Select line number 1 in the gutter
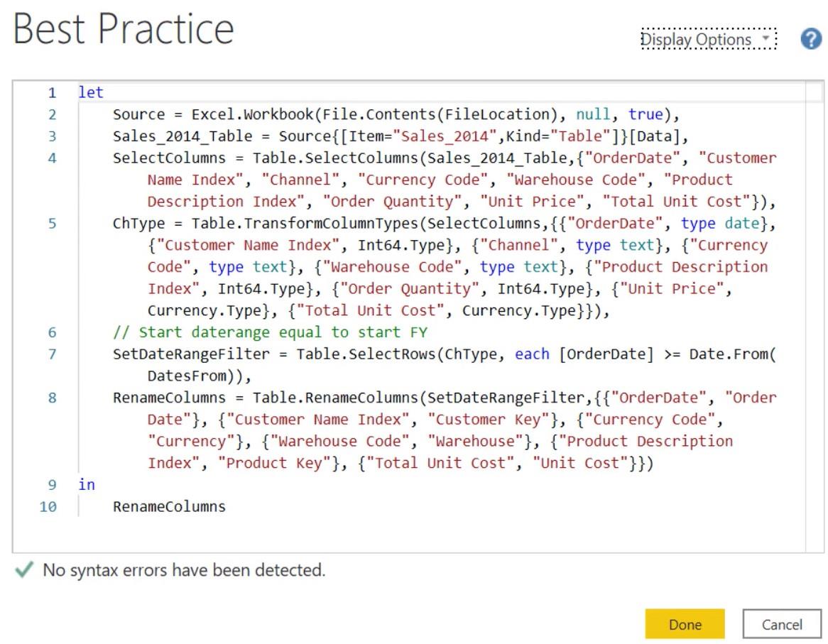The image size is (828, 644). coord(52,93)
